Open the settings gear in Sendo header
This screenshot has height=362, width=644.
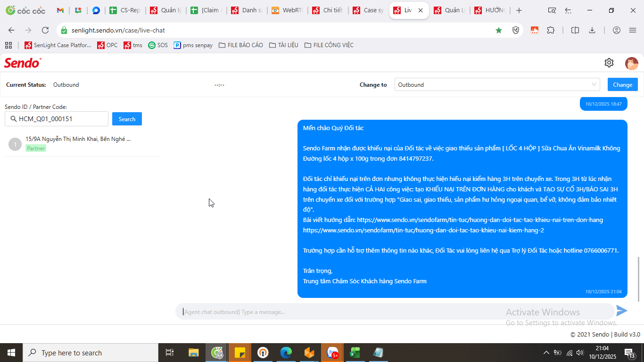tap(609, 63)
